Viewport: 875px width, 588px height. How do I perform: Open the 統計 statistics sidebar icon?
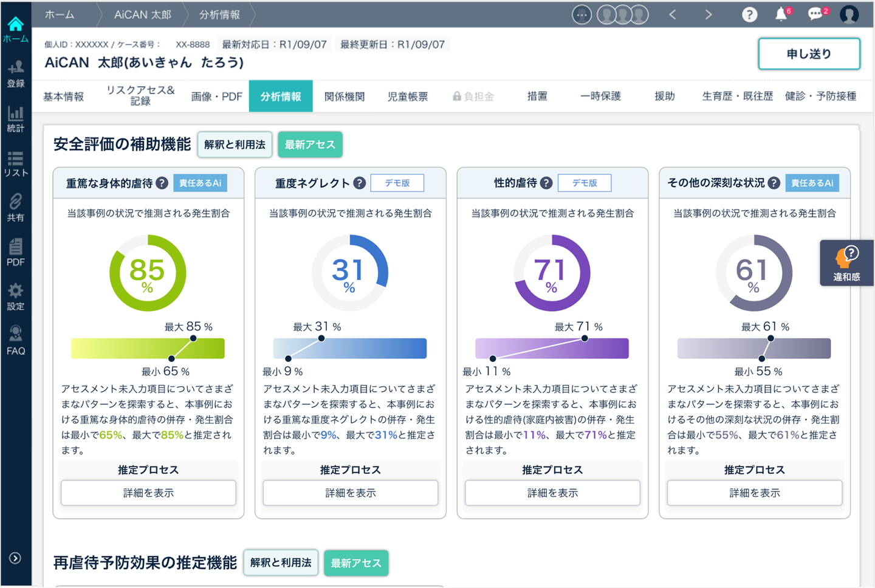pos(15,118)
